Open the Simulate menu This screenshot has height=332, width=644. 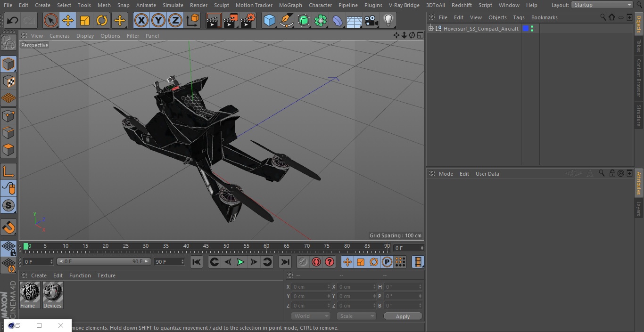coord(173,5)
